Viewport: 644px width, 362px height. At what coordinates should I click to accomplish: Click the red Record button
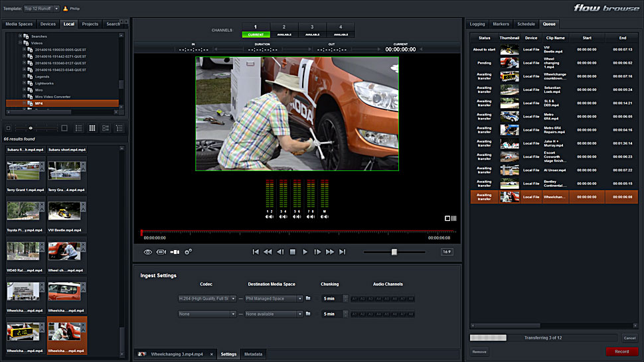pyautogui.click(x=621, y=351)
